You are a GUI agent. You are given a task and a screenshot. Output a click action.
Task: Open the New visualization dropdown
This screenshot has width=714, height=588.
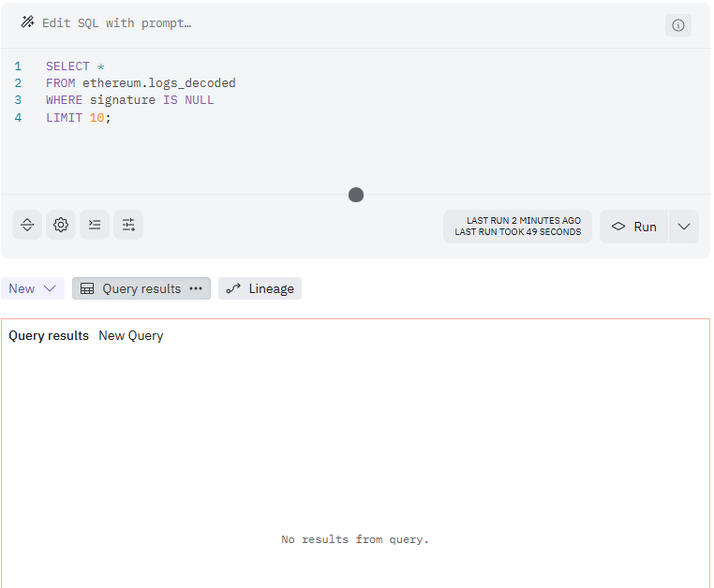click(33, 288)
